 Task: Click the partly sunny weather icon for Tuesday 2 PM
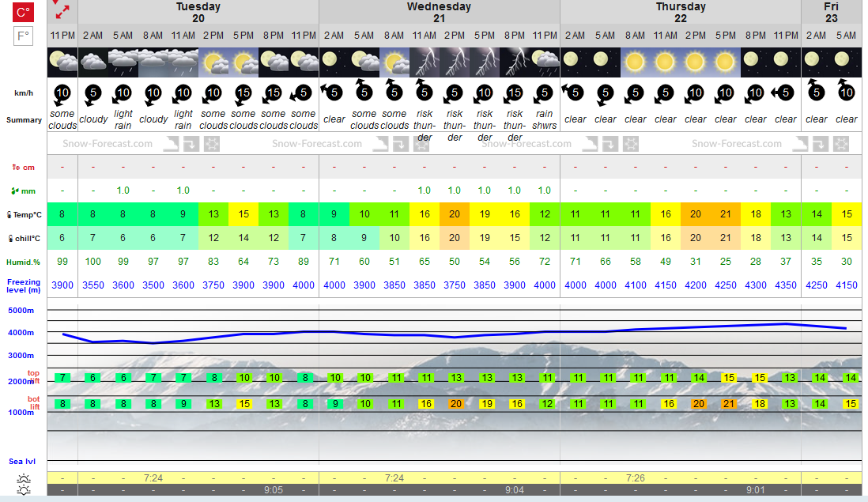[213, 62]
